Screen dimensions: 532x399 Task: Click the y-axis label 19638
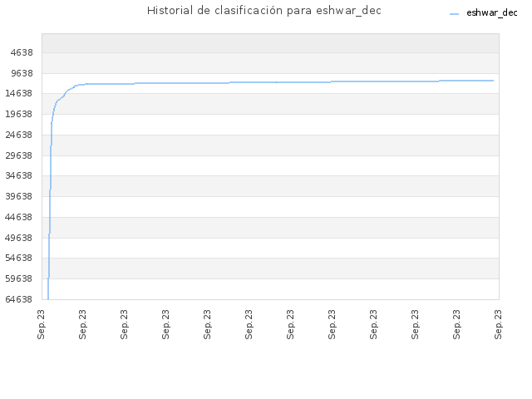tap(19, 114)
